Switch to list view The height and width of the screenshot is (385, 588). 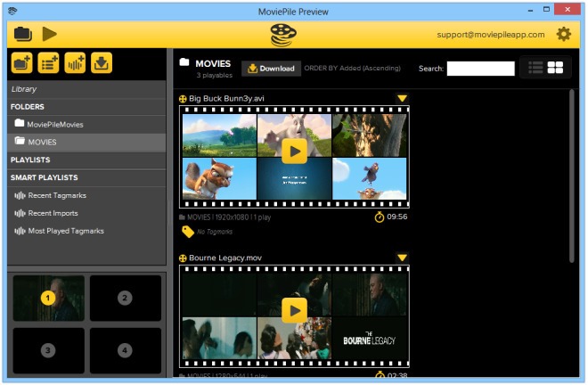click(x=535, y=68)
